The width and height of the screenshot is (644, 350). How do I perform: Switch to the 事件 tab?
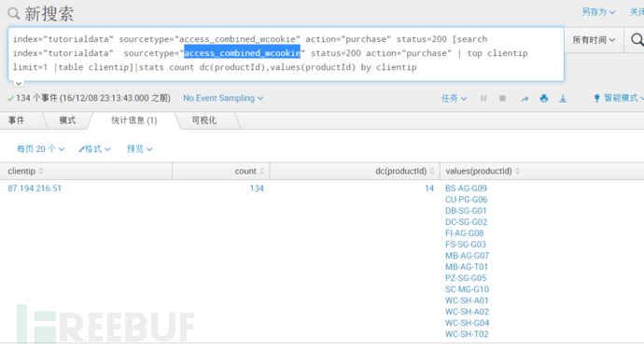pyautogui.click(x=17, y=120)
